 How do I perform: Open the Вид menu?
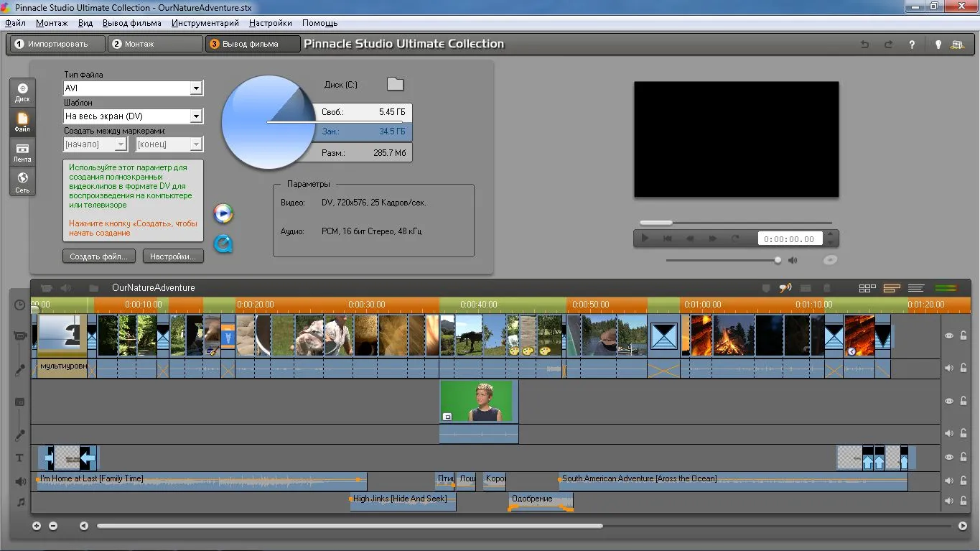coord(85,23)
